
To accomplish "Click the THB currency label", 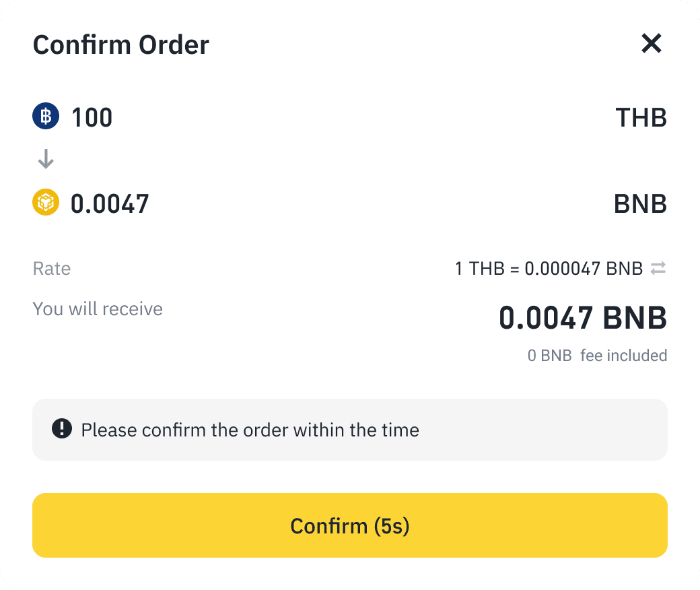I will click(x=641, y=118).
